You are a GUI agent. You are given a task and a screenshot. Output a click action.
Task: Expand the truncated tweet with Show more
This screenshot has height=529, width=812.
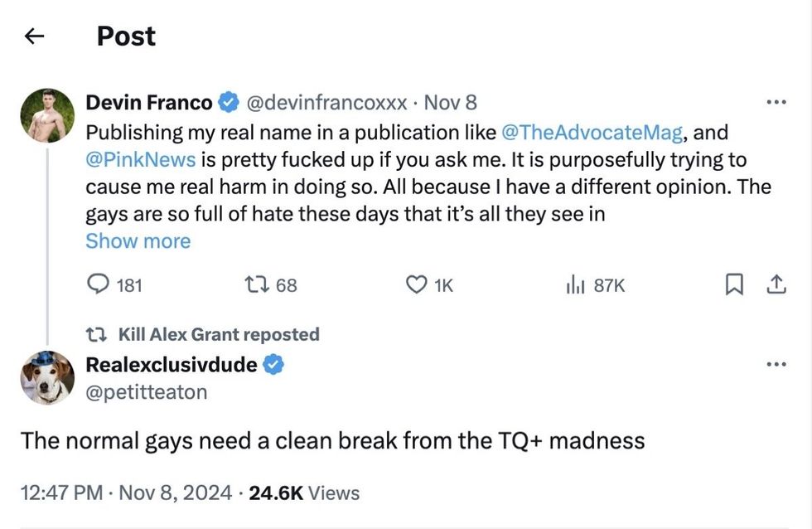click(138, 240)
